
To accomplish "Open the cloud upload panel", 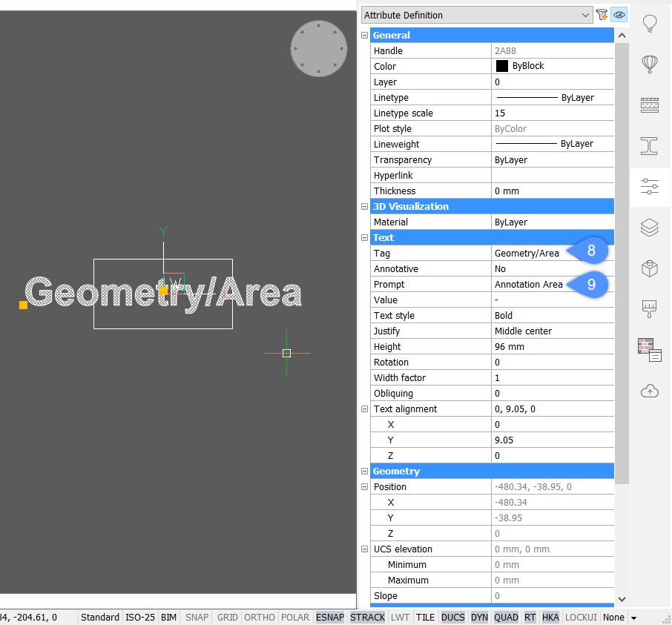I will pos(650,390).
